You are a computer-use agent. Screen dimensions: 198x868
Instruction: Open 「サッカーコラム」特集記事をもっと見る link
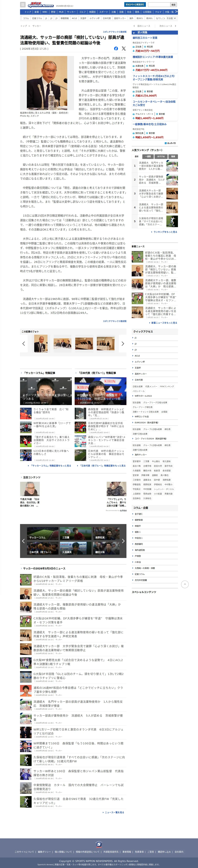pos(51,466)
